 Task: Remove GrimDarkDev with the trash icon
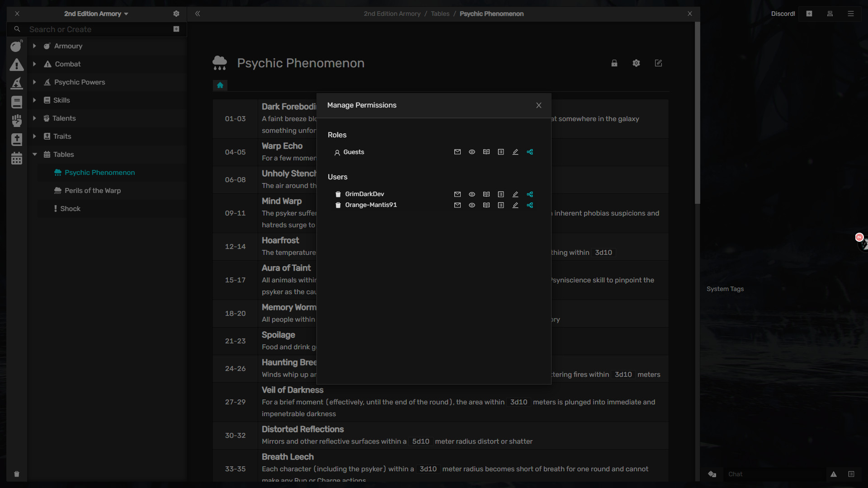[x=338, y=194]
